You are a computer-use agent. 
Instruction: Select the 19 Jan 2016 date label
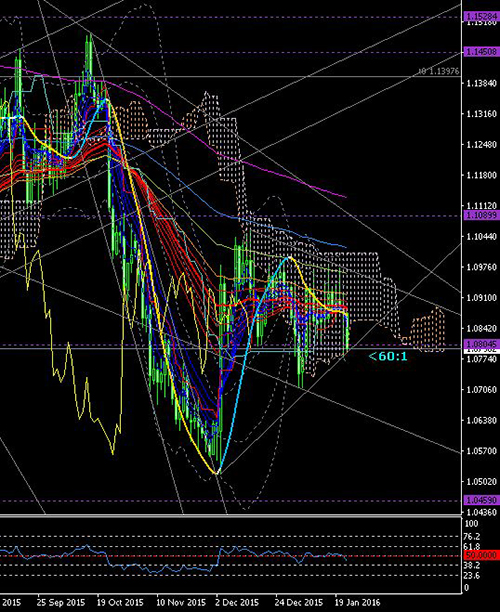click(357, 602)
